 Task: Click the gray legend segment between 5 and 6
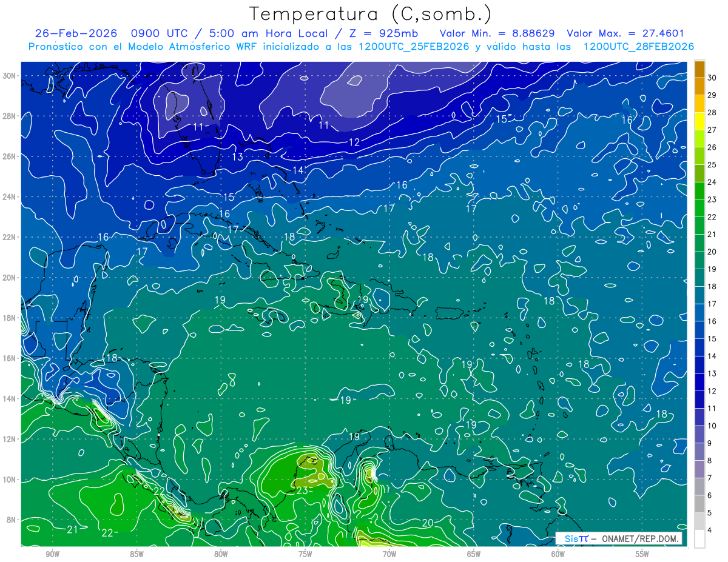pyautogui.click(x=700, y=504)
